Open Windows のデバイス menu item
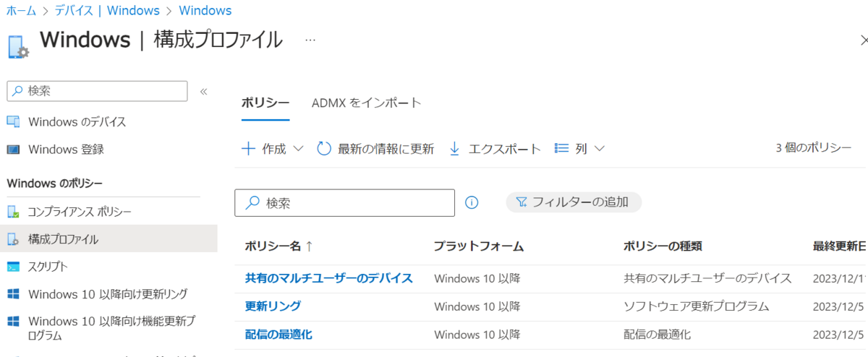Viewport: 868px width, 357px height. [77, 121]
